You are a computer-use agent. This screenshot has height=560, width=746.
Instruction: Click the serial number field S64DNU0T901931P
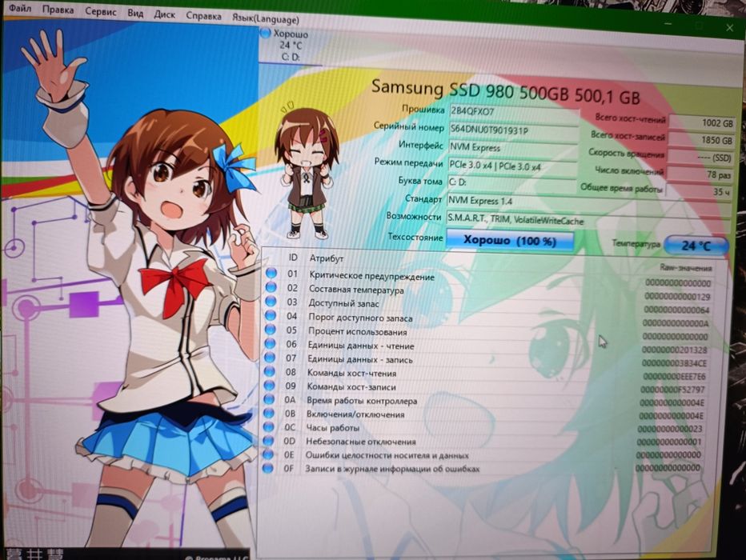513,130
